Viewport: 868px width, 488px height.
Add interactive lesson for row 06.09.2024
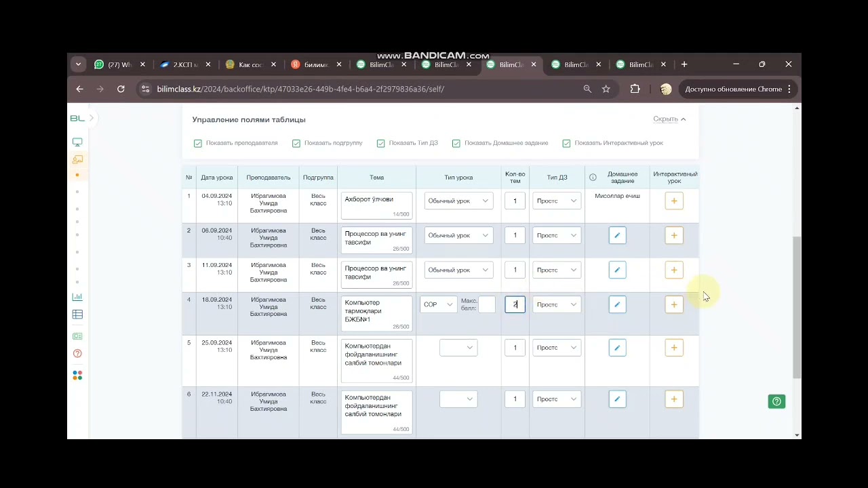[x=674, y=235]
